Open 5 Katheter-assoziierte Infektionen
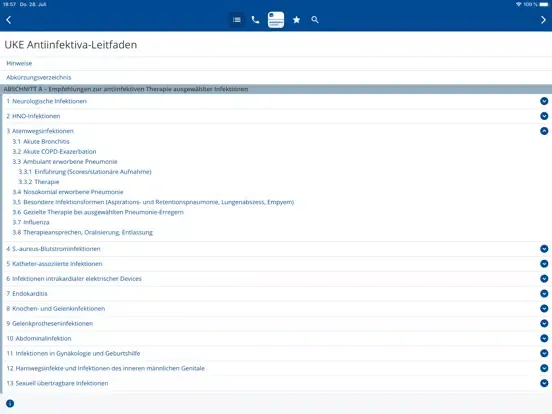Viewport: 552px width, 414px height. tap(54, 264)
